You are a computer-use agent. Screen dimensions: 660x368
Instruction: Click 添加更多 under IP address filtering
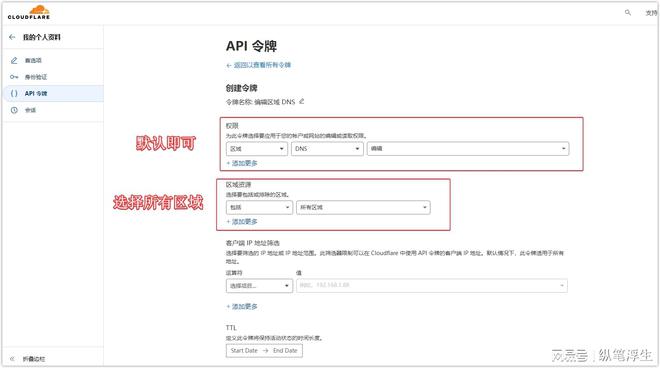pyautogui.click(x=242, y=307)
